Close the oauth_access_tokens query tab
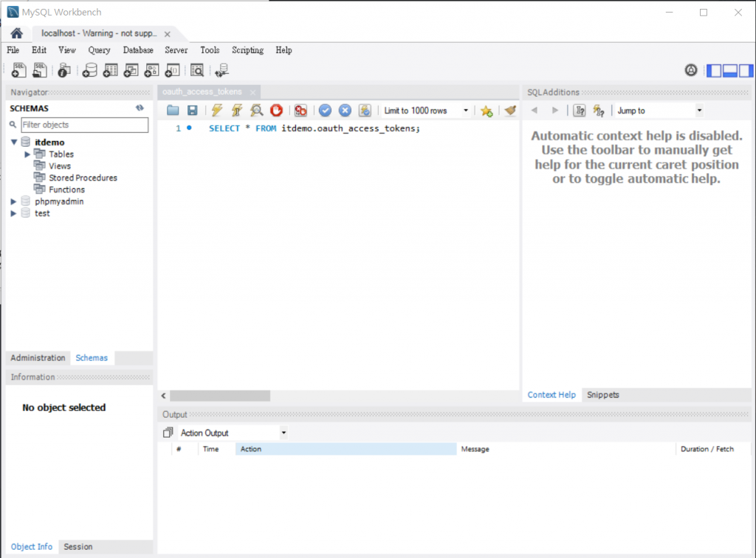Viewport: 756px width, 558px height. [x=252, y=92]
